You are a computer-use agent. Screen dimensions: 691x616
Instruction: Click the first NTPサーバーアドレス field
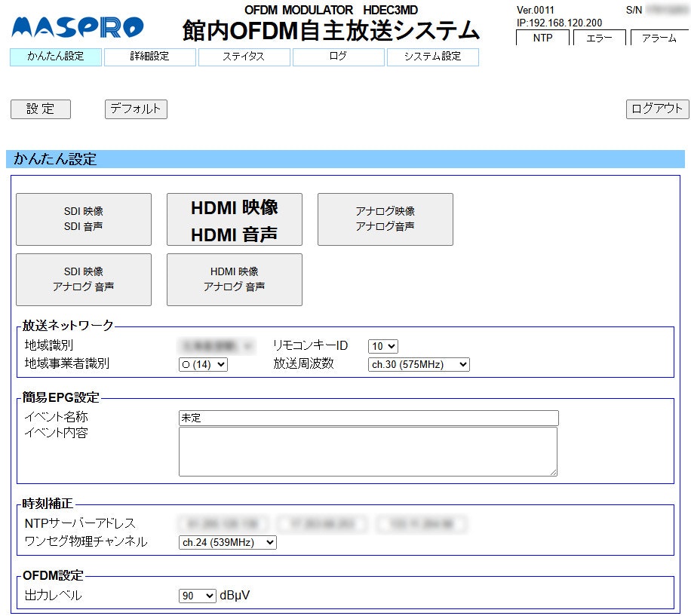[x=223, y=524]
